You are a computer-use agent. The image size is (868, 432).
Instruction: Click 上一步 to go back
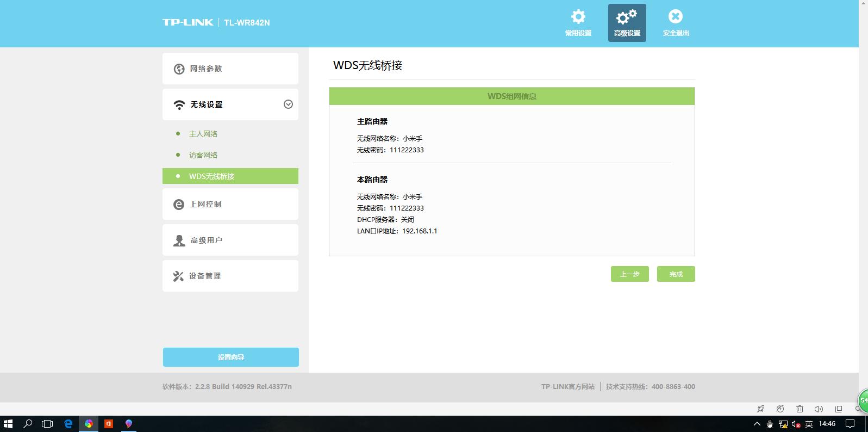pyautogui.click(x=630, y=274)
